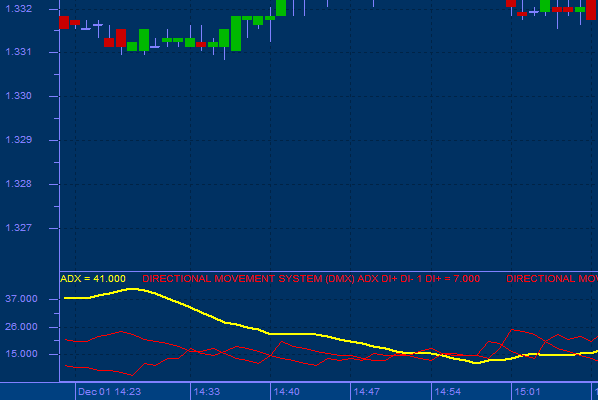
Task: Click the 14:54 time axis label
Action: point(447,392)
